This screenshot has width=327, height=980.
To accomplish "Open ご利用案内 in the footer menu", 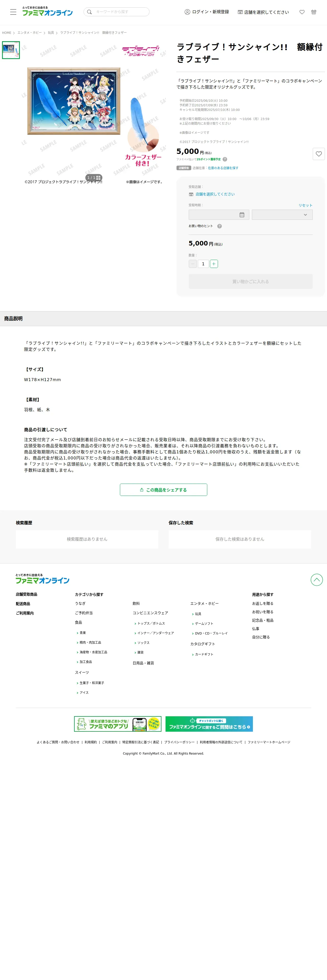I will pyautogui.click(x=25, y=614).
